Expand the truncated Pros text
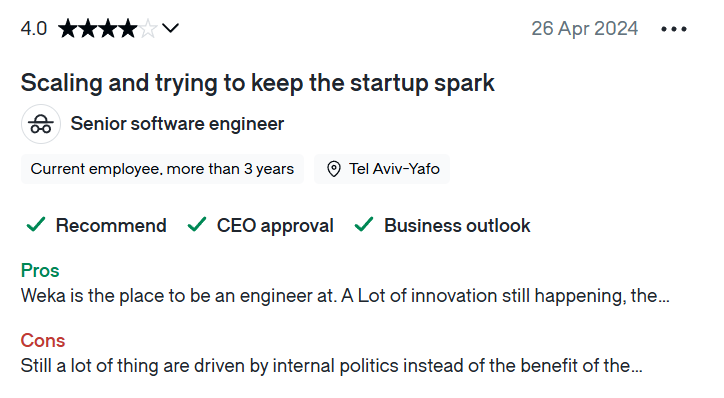The height and width of the screenshot is (398, 724). (345, 296)
